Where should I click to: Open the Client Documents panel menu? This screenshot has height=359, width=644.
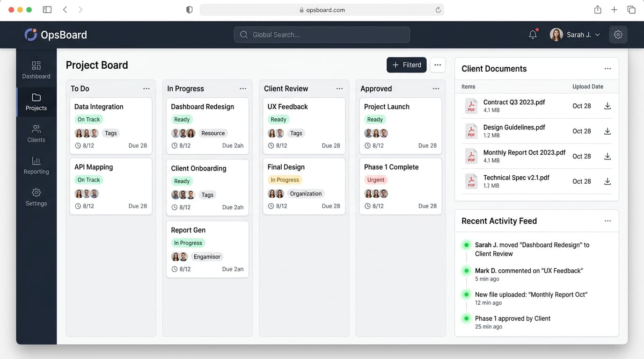click(x=607, y=69)
